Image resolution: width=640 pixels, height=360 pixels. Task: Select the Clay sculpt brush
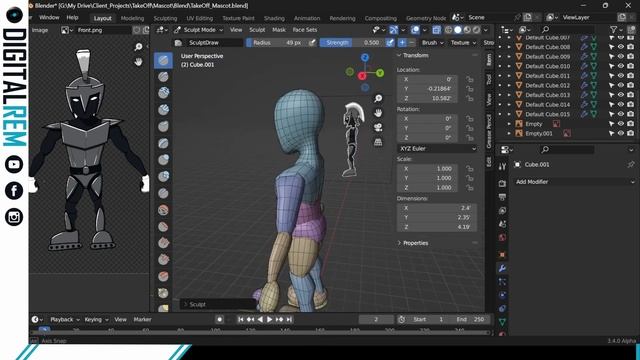tap(163, 93)
